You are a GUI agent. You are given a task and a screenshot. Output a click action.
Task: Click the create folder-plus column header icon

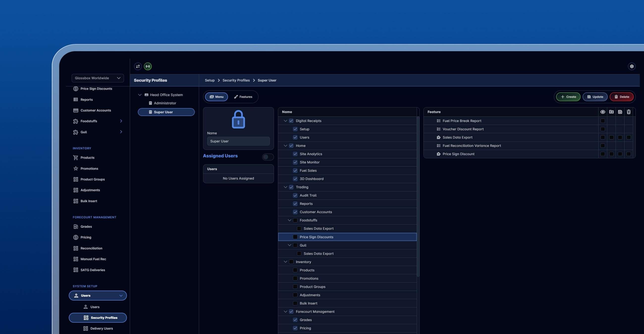[611, 112]
